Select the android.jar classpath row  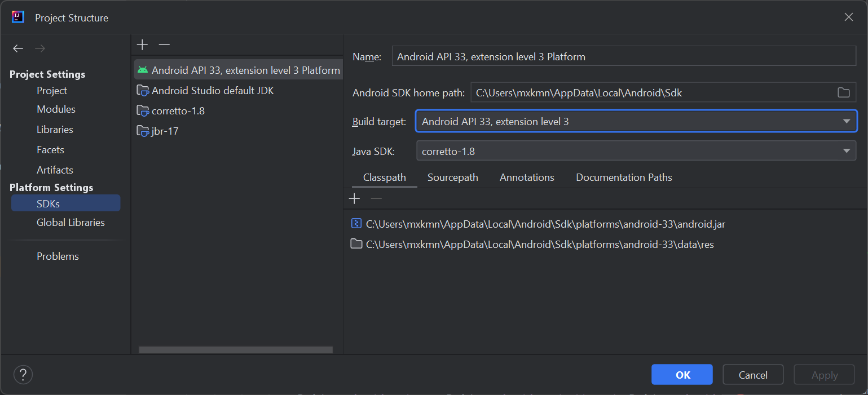[605, 224]
